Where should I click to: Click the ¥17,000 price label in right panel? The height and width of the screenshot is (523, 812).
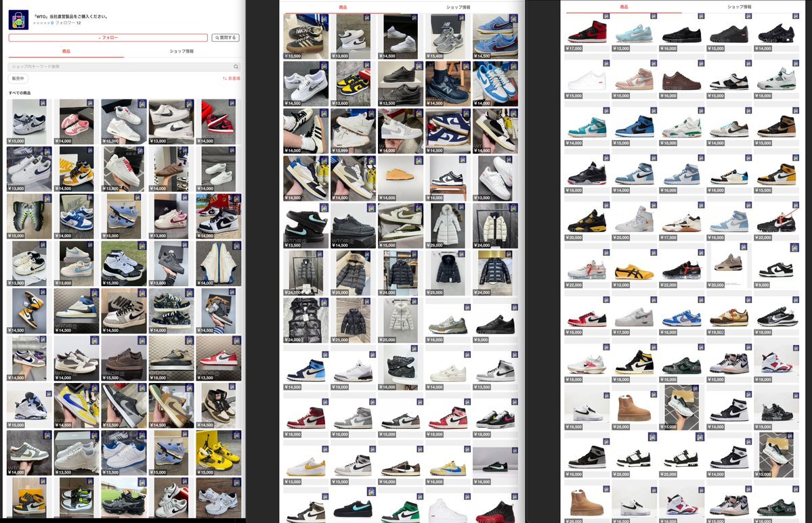[x=574, y=49]
